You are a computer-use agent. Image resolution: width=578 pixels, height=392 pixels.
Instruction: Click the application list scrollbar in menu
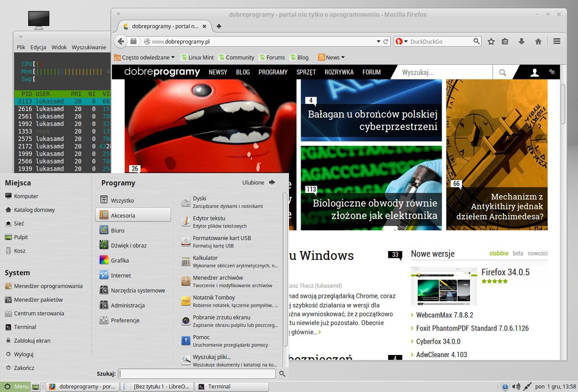coord(285,270)
